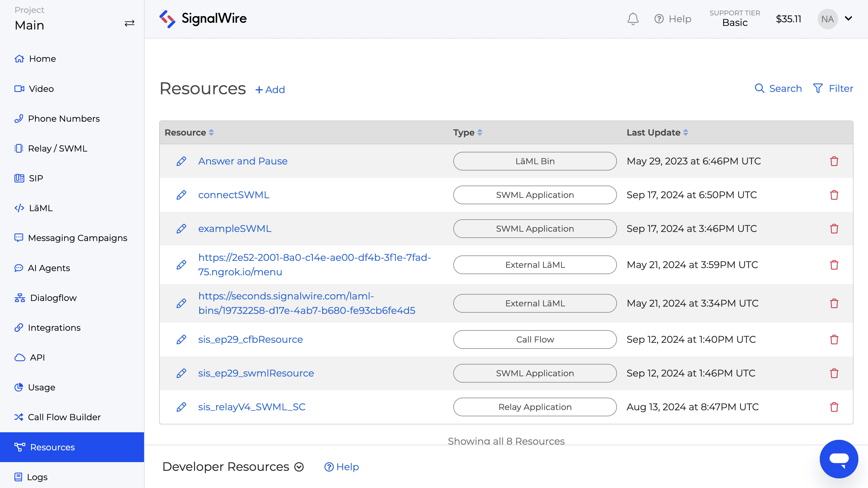
Task: Open the sis_ep29_swmlResource link
Action: click(256, 373)
